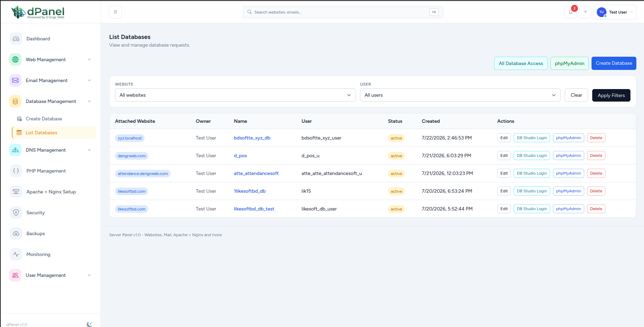The width and height of the screenshot is (644, 327).
Task: Click the attendance.dengrweb.com badge
Action: 142,174
